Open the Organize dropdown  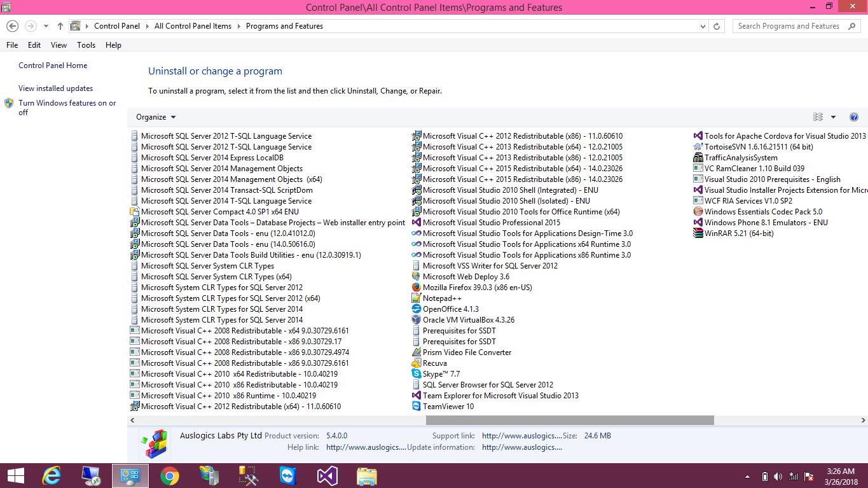(x=156, y=117)
